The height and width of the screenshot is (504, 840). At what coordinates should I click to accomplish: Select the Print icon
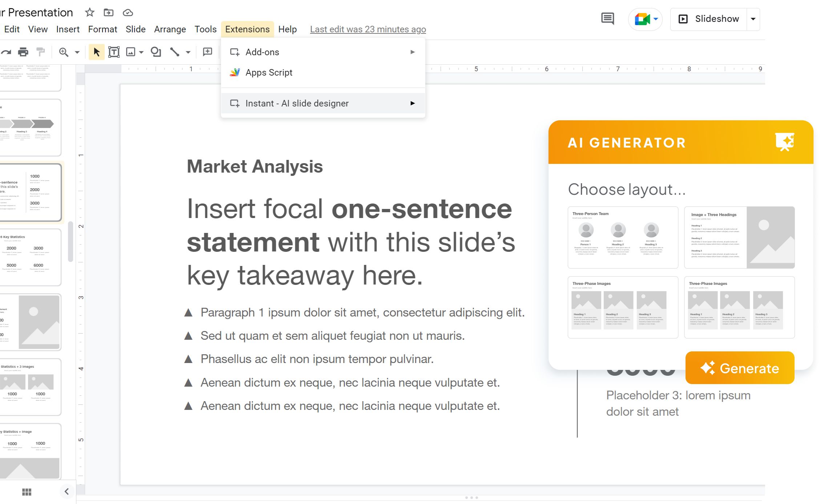[23, 52]
